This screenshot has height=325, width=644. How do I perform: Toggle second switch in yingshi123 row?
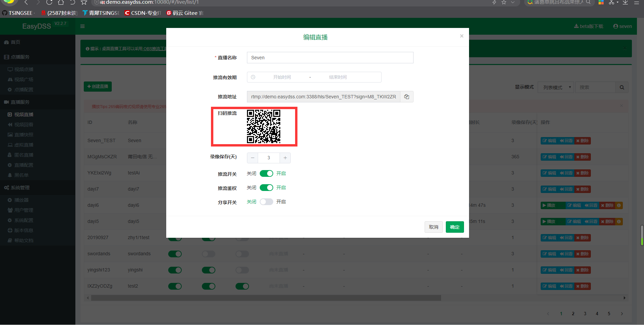click(x=209, y=270)
